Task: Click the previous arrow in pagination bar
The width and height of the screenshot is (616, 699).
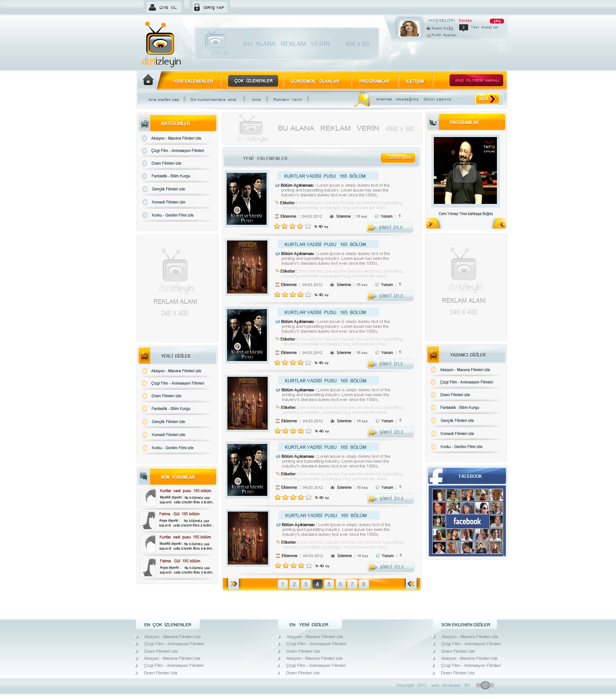Action: tap(411, 584)
